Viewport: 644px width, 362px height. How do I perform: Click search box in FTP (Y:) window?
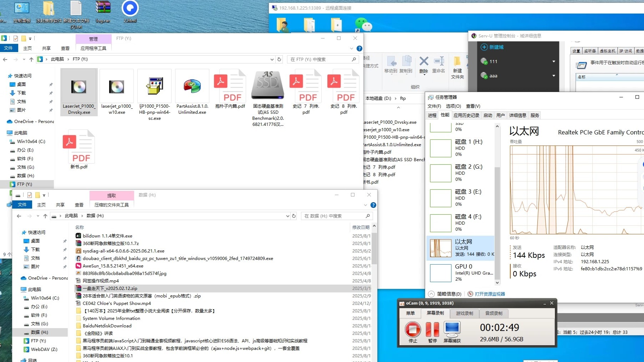pos(322,59)
